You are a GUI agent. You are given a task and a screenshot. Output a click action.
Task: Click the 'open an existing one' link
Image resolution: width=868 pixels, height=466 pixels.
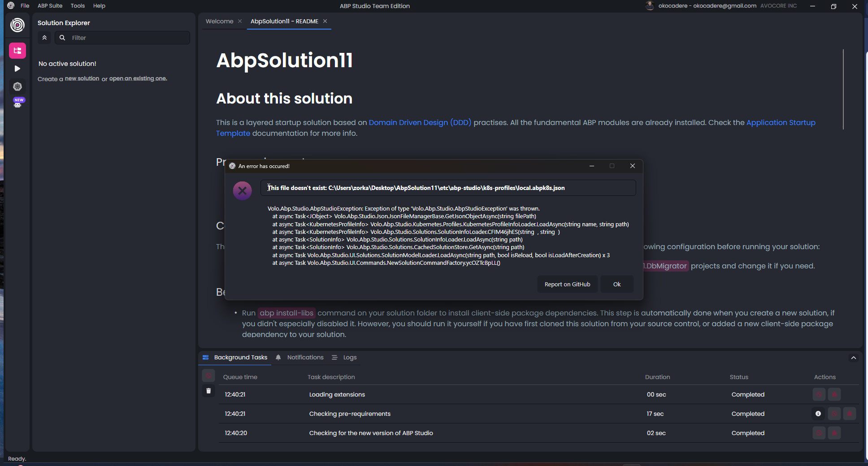(x=138, y=78)
